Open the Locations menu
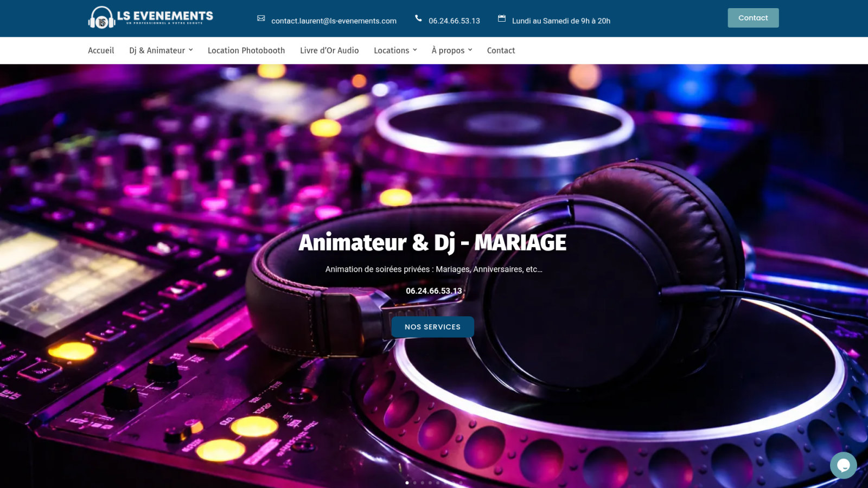Screen dimensions: 868x488 (x=391, y=50)
